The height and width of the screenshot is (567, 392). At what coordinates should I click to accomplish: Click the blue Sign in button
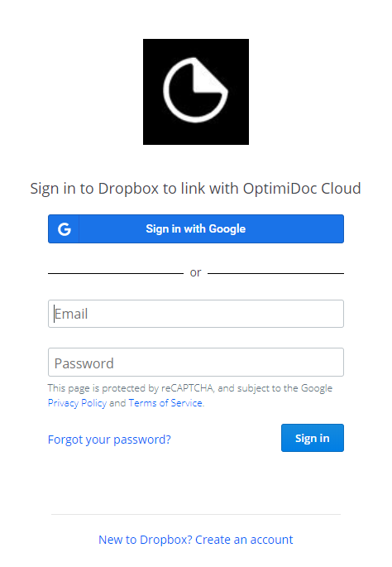click(313, 438)
